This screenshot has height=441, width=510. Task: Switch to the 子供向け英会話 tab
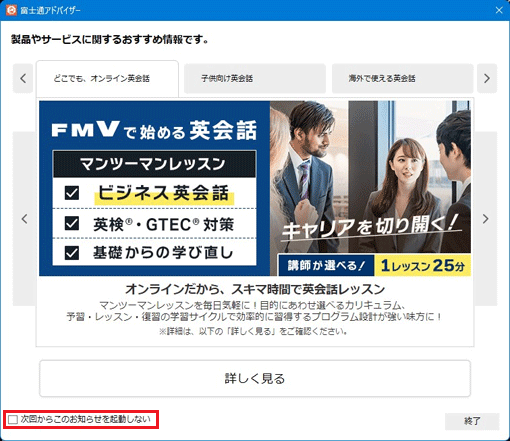pos(255,79)
